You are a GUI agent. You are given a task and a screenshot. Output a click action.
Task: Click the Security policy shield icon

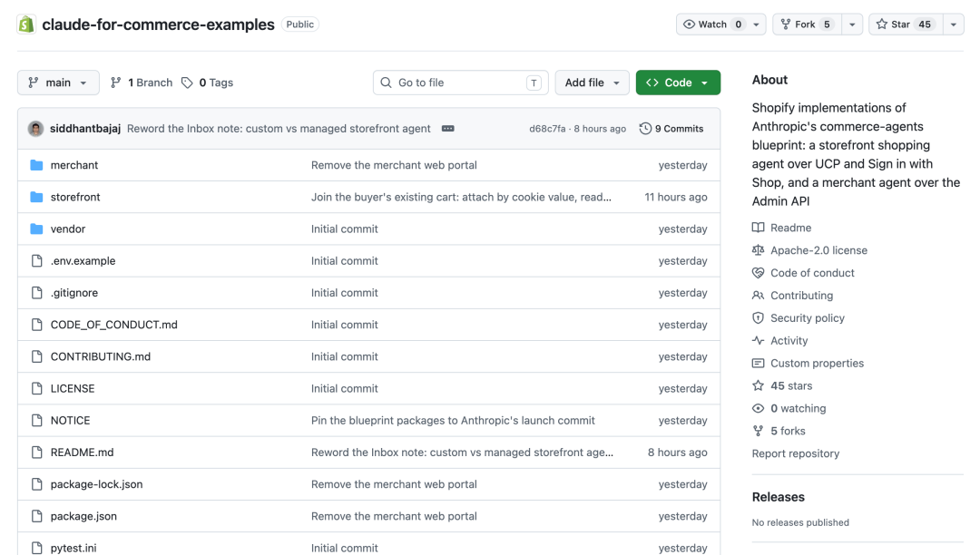[x=758, y=317]
